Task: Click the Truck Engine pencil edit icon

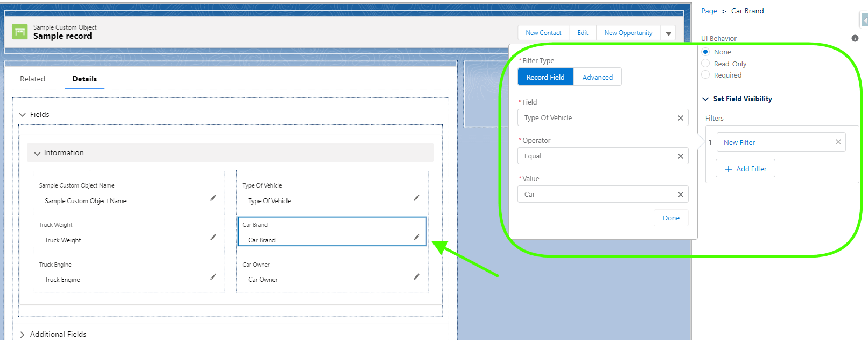Action: [x=213, y=276]
